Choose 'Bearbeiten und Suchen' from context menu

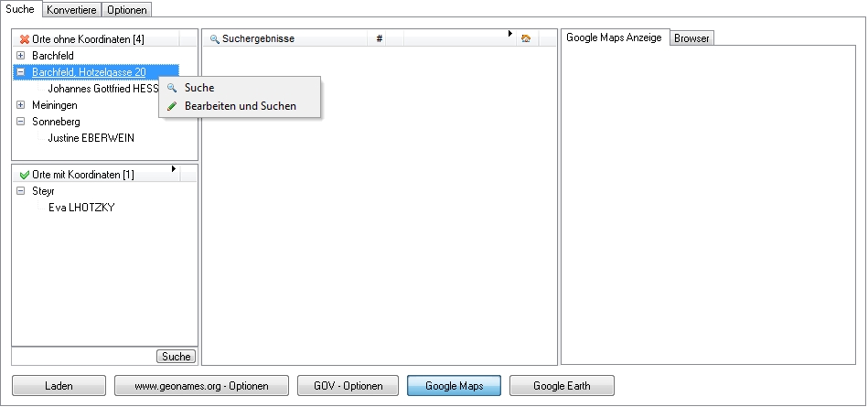pos(240,106)
